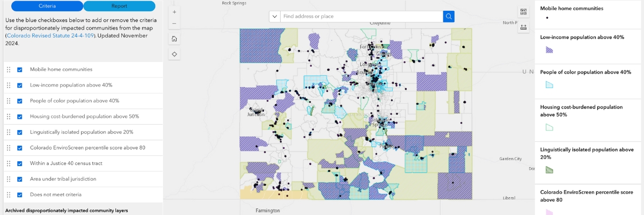Click Housing cost-burdened legend teal outline swatch
This screenshot has height=215, width=644.
click(549, 127)
